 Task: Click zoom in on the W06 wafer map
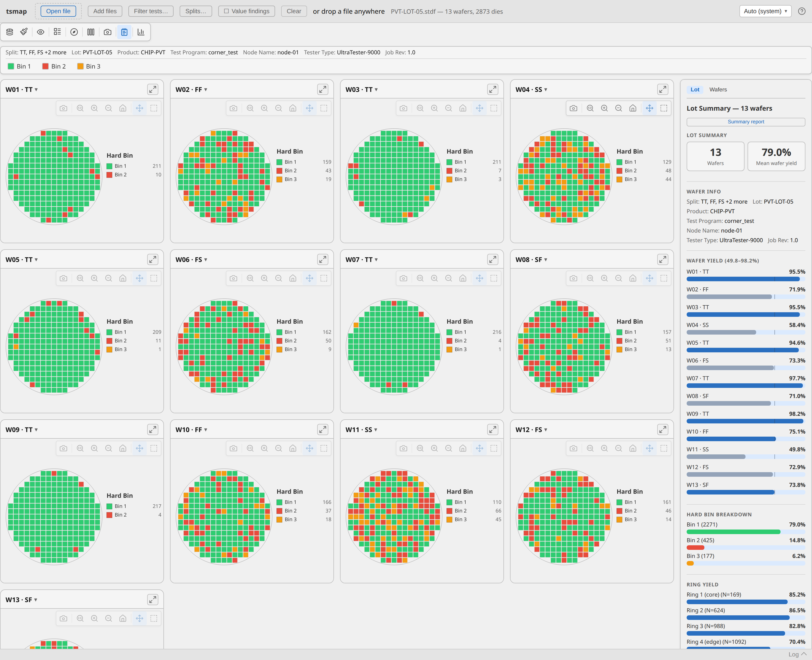click(x=264, y=278)
